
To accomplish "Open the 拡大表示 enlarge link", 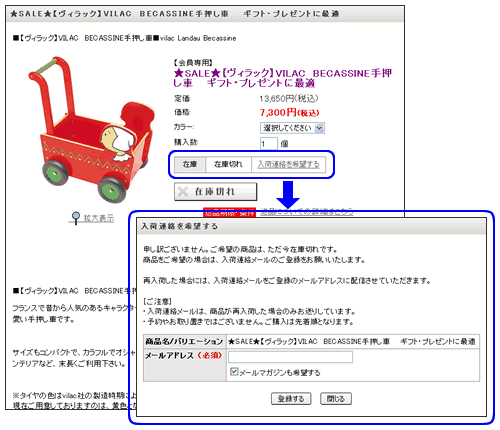I will (99, 218).
